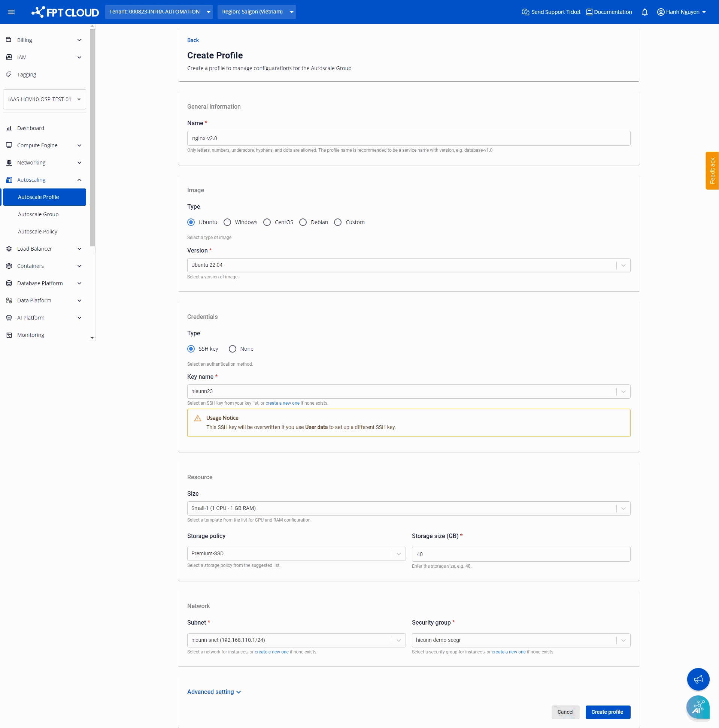Click the IAM sidebar icon
This screenshot has height=728, width=719.
(9, 57)
